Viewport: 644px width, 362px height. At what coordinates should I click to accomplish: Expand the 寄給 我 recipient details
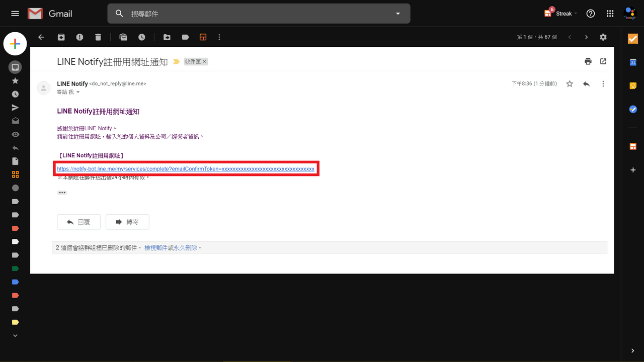pyautogui.click(x=78, y=93)
